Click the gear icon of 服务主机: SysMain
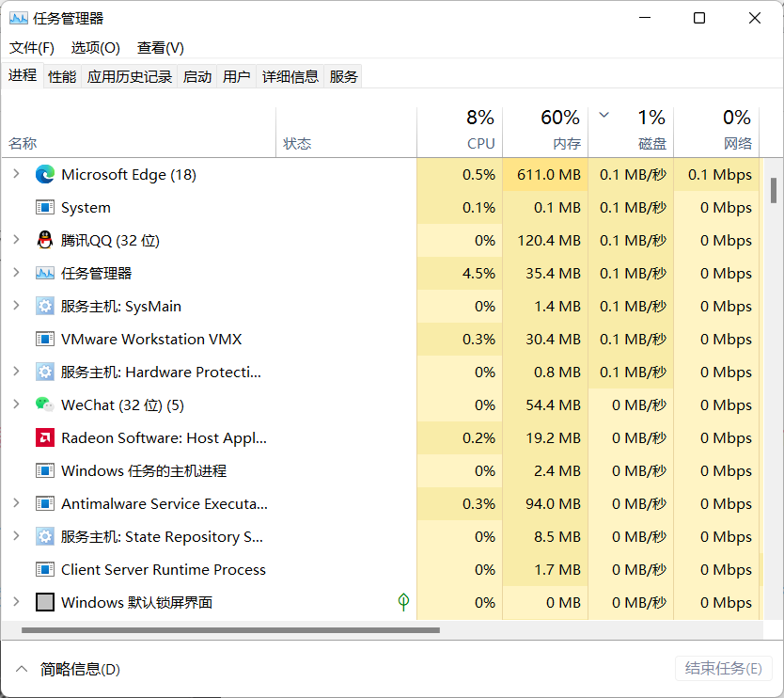784x698 pixels. [45, 307]
